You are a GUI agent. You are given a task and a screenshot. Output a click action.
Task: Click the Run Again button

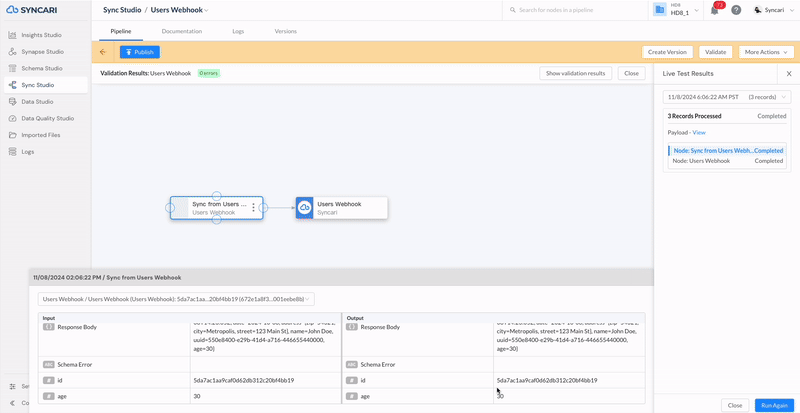click(x=774, y=405)
